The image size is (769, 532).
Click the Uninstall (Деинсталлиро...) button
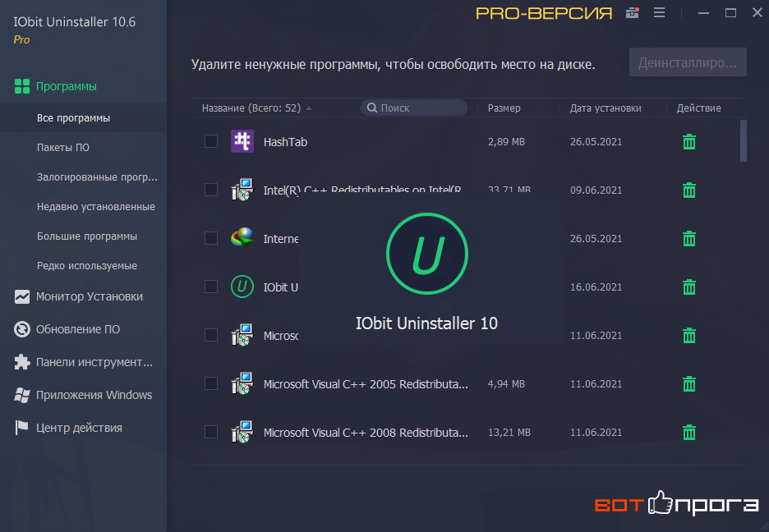pyautogui.click(x=688, y=62)
